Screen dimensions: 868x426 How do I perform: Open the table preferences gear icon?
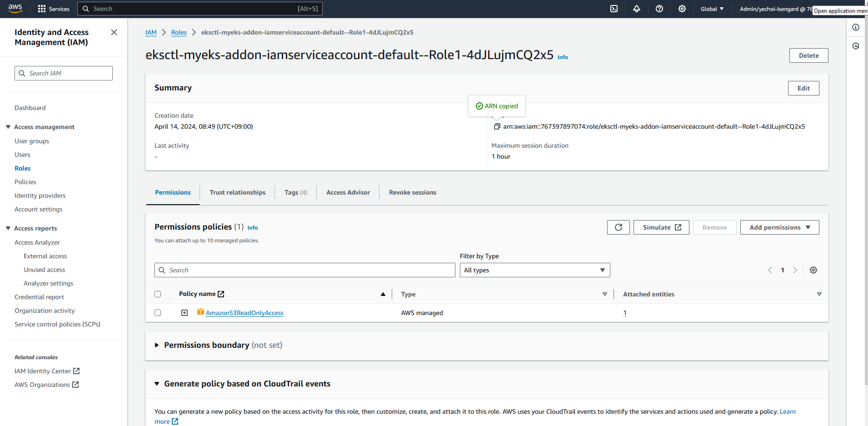click(x=813, y=270)
